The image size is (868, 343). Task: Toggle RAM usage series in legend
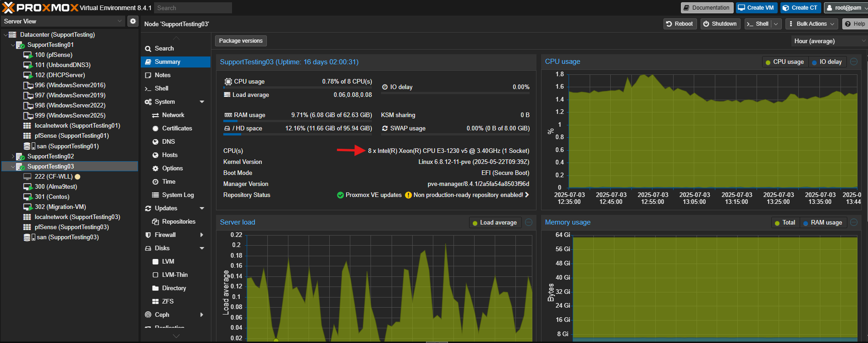point(823,223)
